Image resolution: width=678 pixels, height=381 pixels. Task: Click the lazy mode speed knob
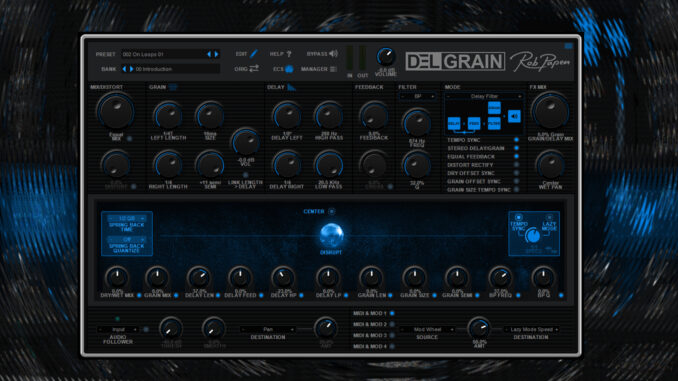coord(533,236)
